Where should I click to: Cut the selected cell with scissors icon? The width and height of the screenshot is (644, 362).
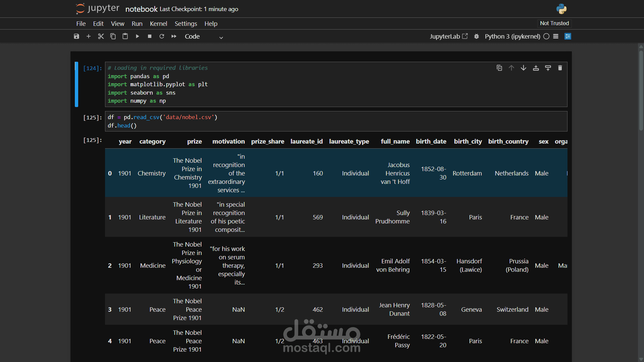[x=101, y=36]
